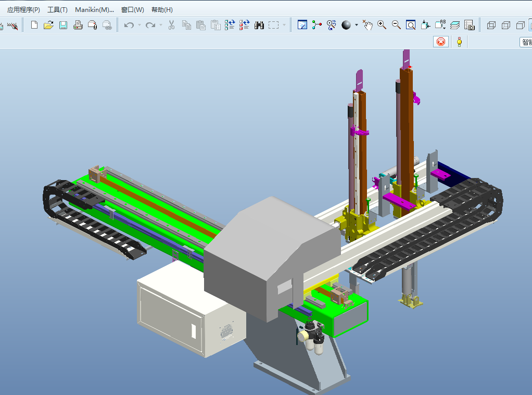The height and width of the screenshot is (395, 532).
Task: Click the Refit to screen icon
Action: coord(411,25)
